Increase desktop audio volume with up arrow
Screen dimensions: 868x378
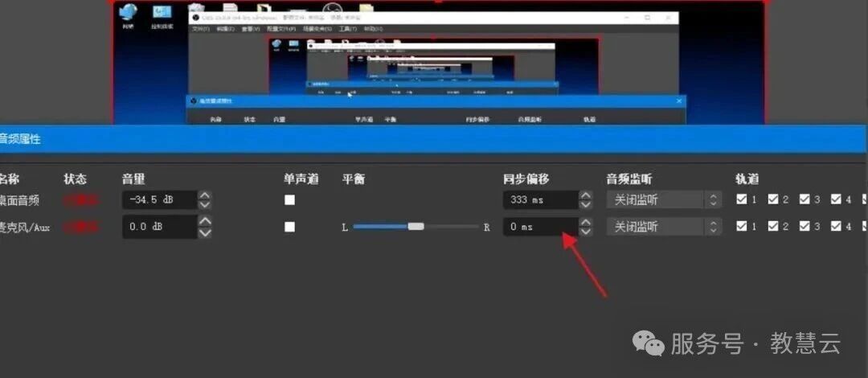pos(205,195)
